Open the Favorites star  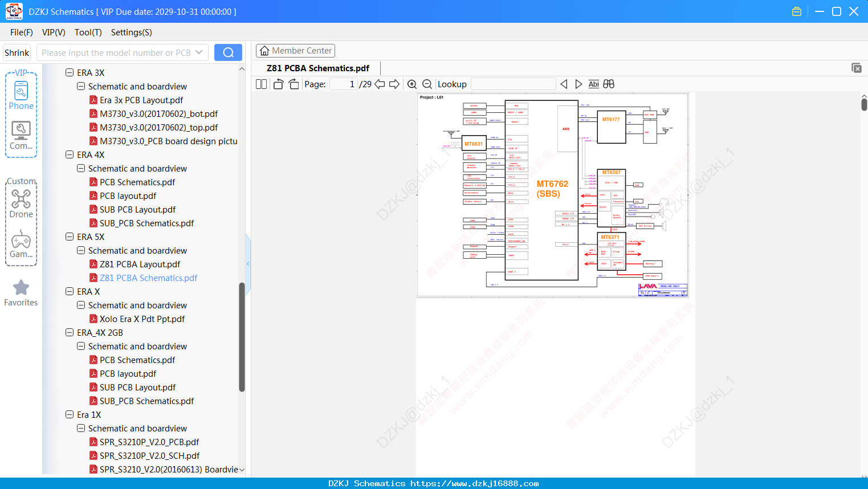21,294
